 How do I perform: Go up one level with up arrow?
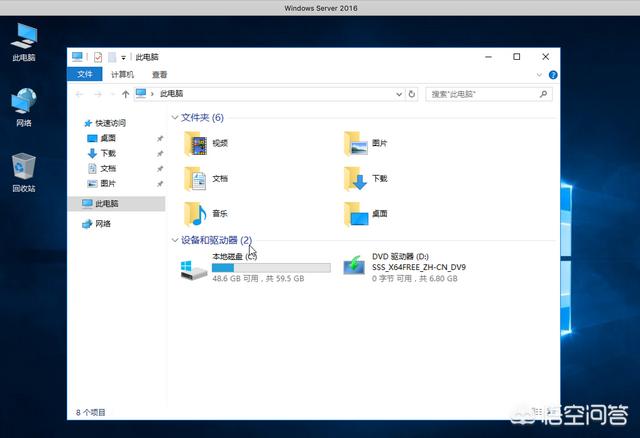[x=125, y=94]
